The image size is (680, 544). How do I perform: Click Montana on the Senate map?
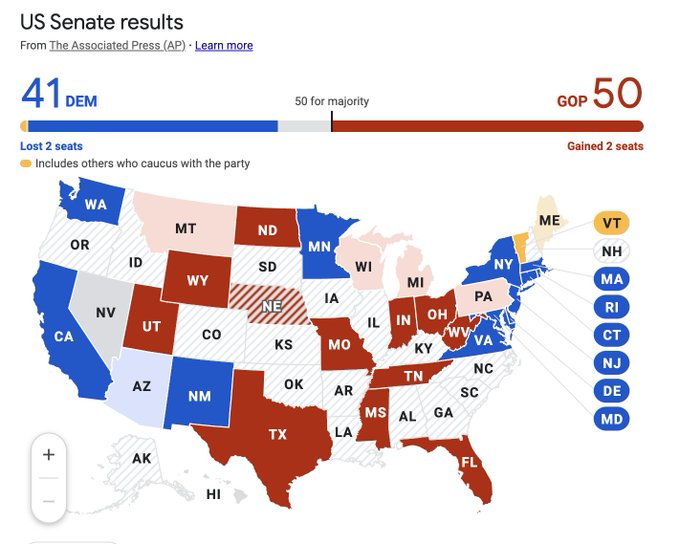coord(185,229)
